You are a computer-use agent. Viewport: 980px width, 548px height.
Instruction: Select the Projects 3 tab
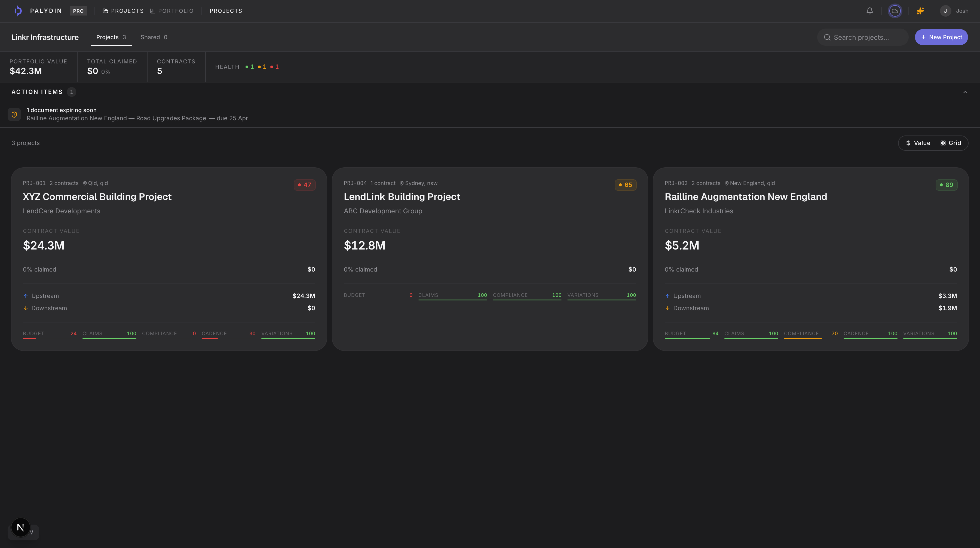pos(111,37)
